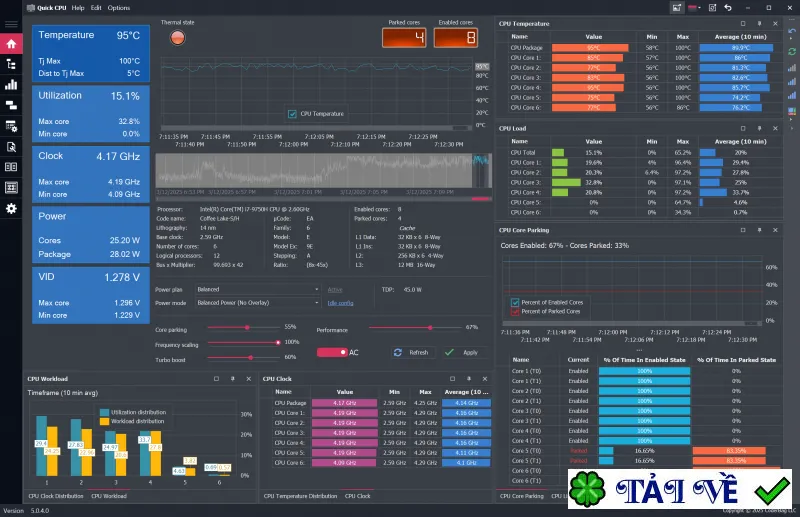The height and width of the screenshot is (517, 800).
Task: Click the history overview graph strip
Action: (323, 171)
